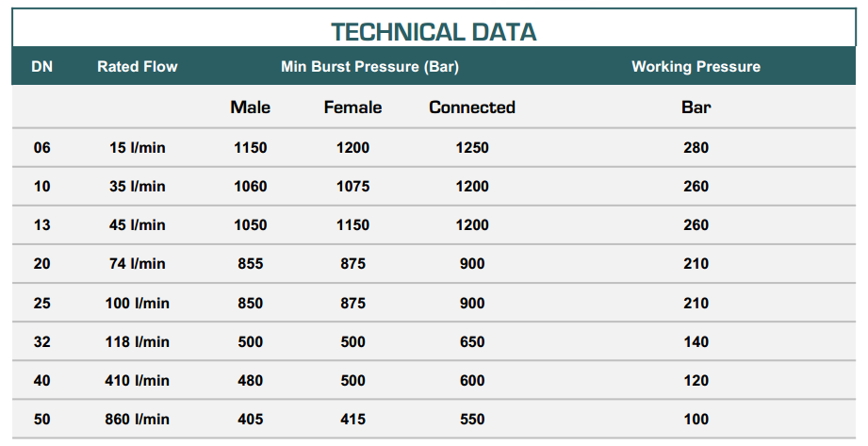Select the 45 l/min rated flow cell
The width and height of the screenshot is (868, 446).
[x=137, y=225]
